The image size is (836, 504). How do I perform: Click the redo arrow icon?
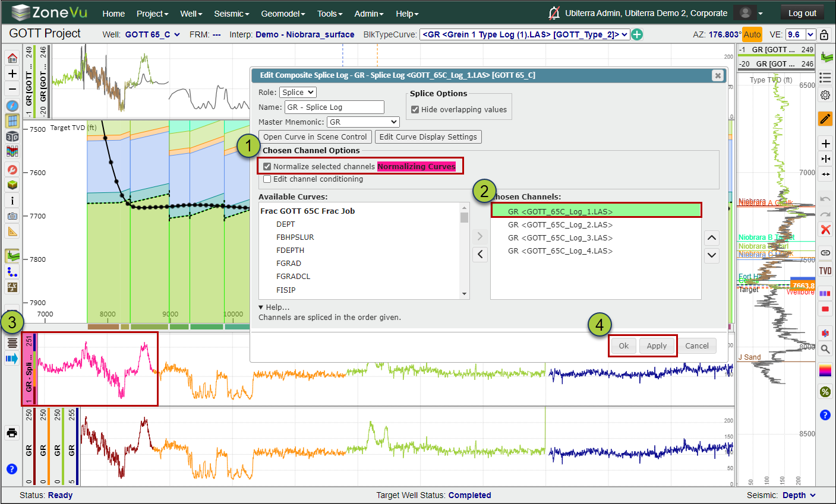[x=825, y=214]
